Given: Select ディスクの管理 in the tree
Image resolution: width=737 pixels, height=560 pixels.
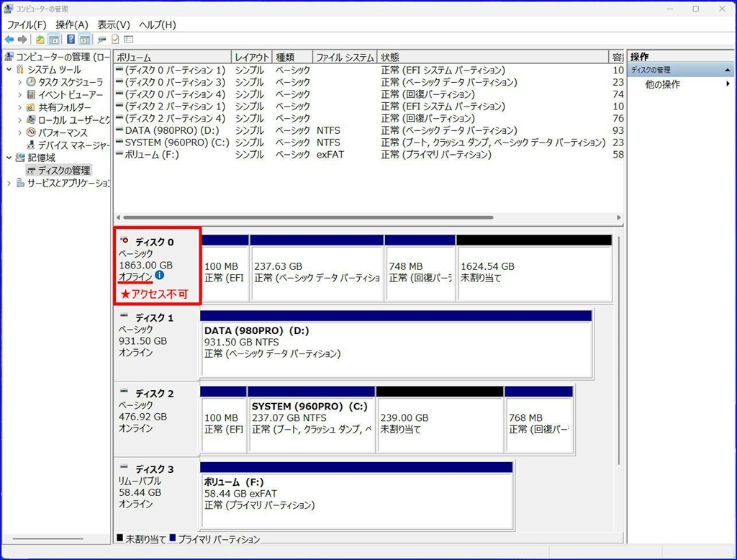Looking at the screenshot, I should [x=64, y=170].
